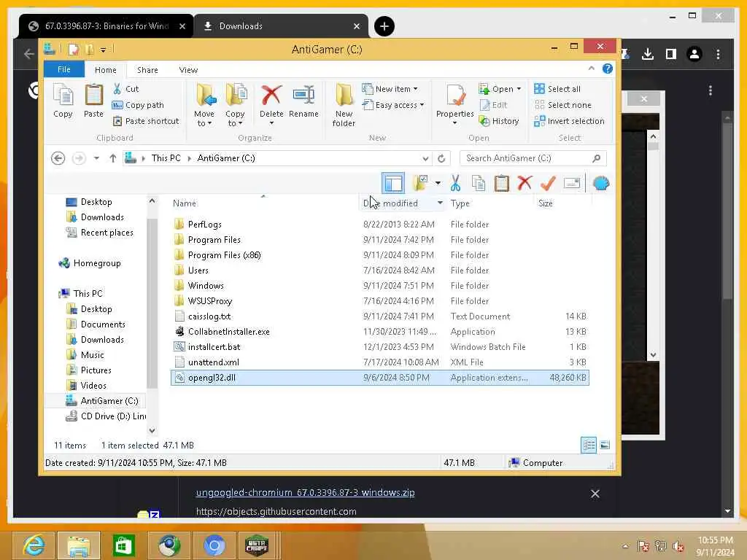747x560 pixels.
Task: Click Paste shortcut in the ribbon
Action: pyautogui.click(x=146, y=121)
